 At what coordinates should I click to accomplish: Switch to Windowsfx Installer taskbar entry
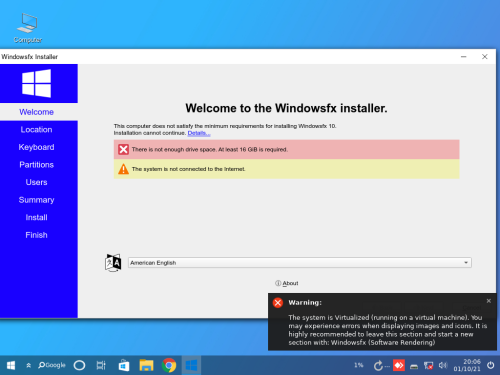[191, 365]
